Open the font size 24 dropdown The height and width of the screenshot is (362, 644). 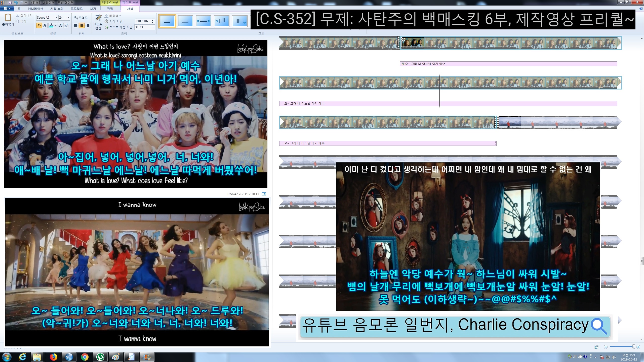coord(68,18)
